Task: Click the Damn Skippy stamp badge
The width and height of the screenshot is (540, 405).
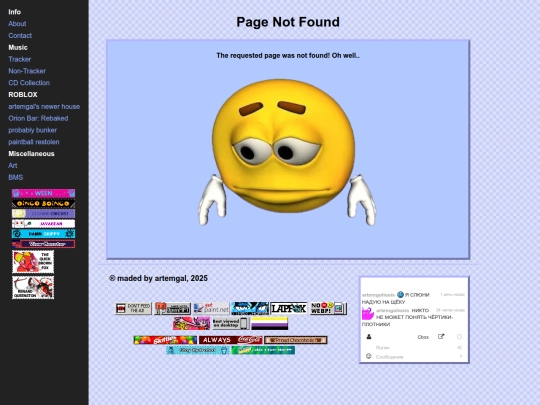Action: point(43,234)
